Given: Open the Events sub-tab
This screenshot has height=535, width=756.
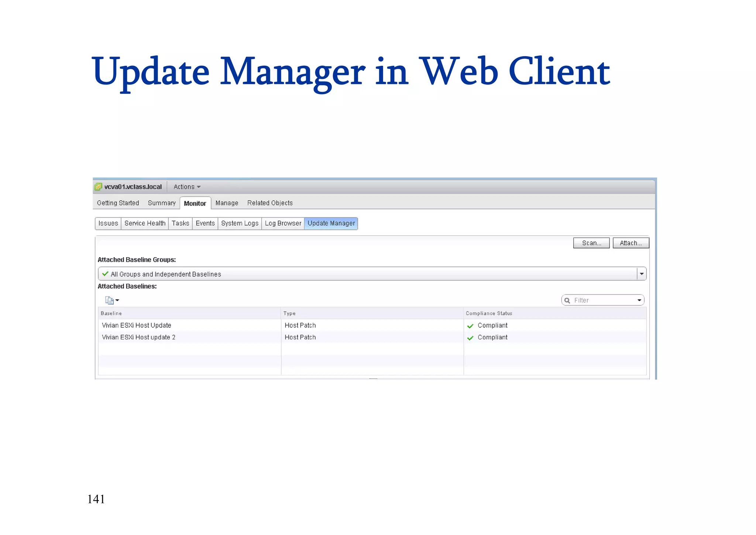Looking at the screenshot, I should [x=205, y=224].
